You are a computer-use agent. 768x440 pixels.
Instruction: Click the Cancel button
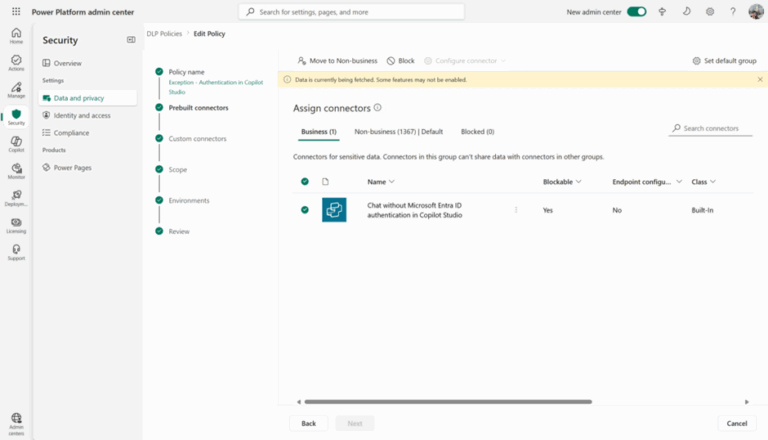[x=737, y=423]
